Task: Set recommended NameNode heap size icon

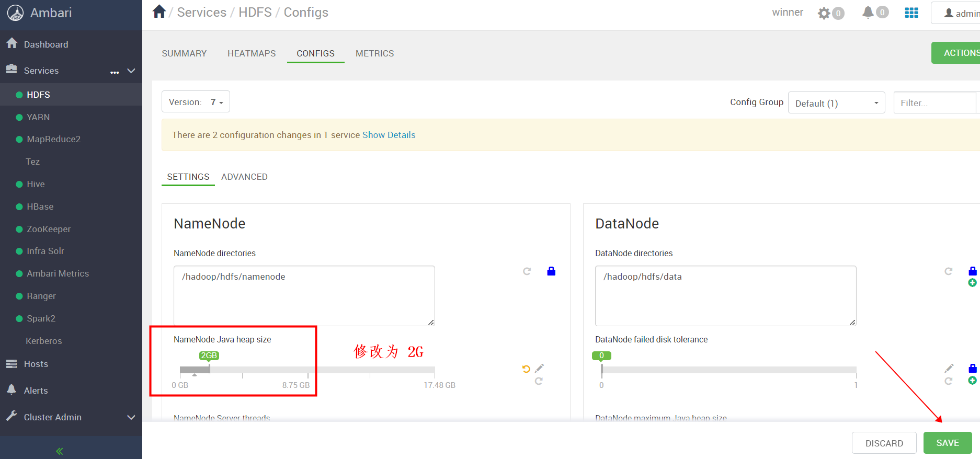Action: [x=539, y=381]
